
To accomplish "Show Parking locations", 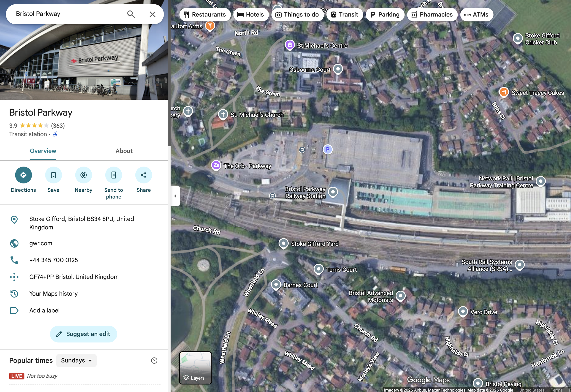I will 385,15.
